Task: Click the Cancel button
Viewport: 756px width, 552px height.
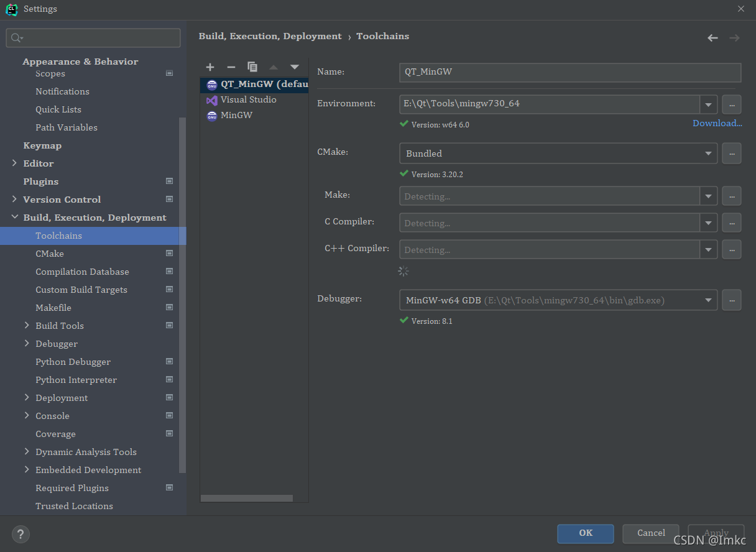Action: pos(651,533)
